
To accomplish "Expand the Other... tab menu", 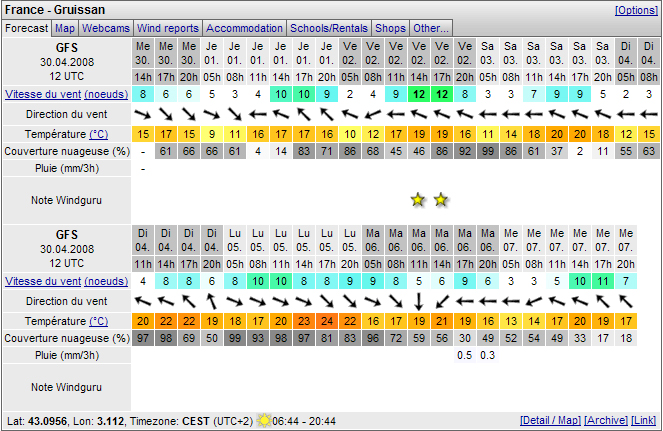I will [431, 28].
